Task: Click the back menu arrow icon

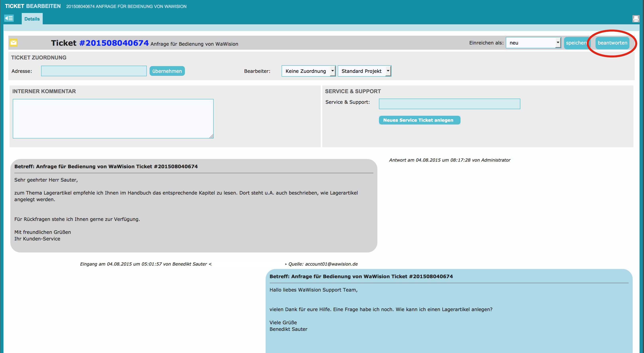Action: [x=9, y=18]
